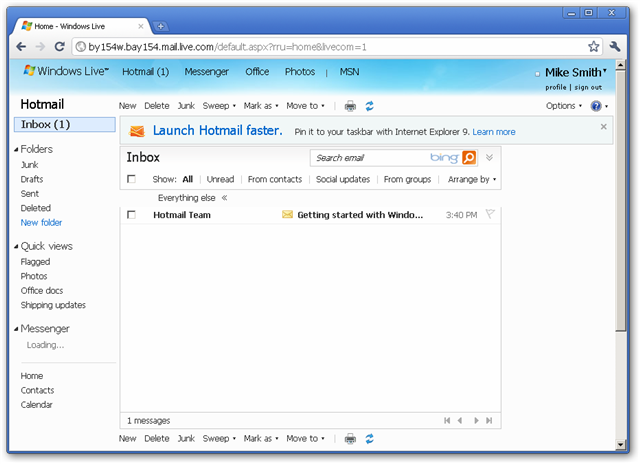Image resolution: width=640 pixels, height=464 pixels.
Task: Open the Options dropdown
Action: point(564,106)
